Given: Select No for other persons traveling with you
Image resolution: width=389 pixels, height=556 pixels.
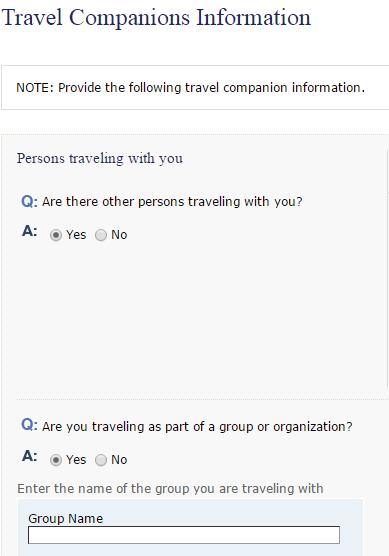Looking at the screenshot, I should [x=101, y=235].
